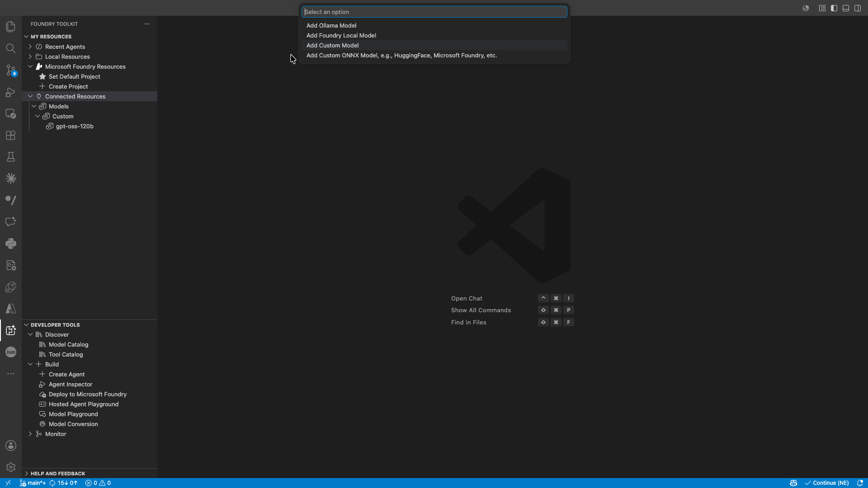Open the Testing flask icon
Screen dimensions: 868x488
[11, 157]
